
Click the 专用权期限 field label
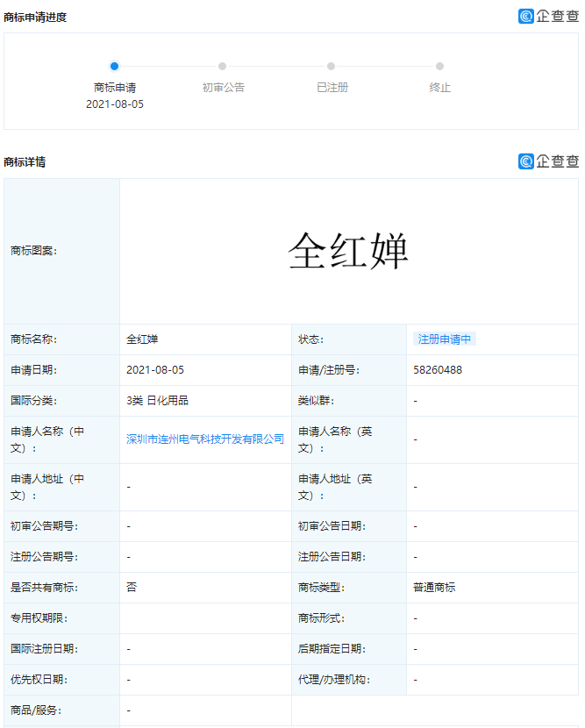click(x=39, y=618)
